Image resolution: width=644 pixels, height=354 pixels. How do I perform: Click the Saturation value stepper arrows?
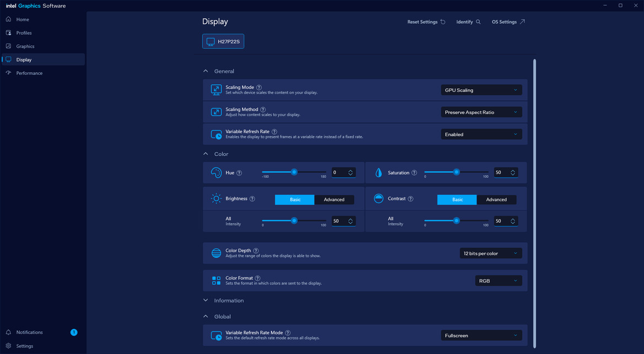(x=513, y=172)
